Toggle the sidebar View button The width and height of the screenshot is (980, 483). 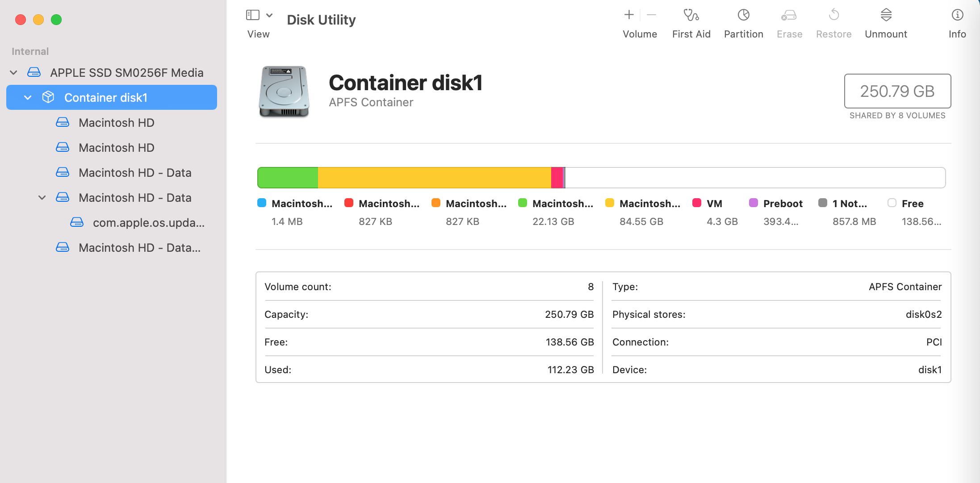point(253,15)
